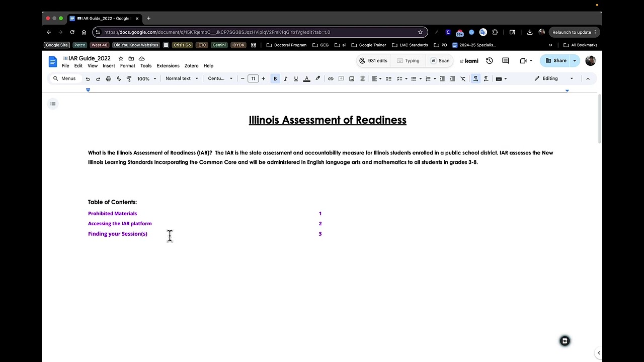Open the Edit menu
The height and width of the screenshot is (362, 644).
click(78, 66)
